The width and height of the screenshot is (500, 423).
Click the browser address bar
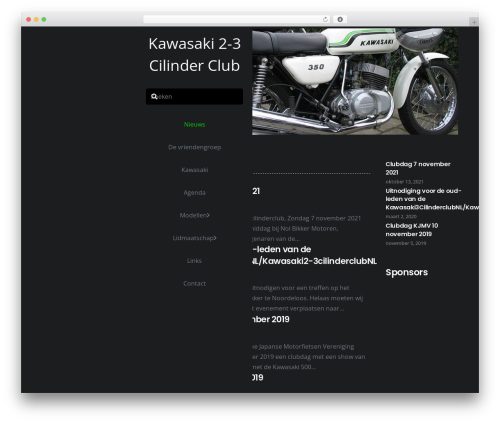pos(237,20)
